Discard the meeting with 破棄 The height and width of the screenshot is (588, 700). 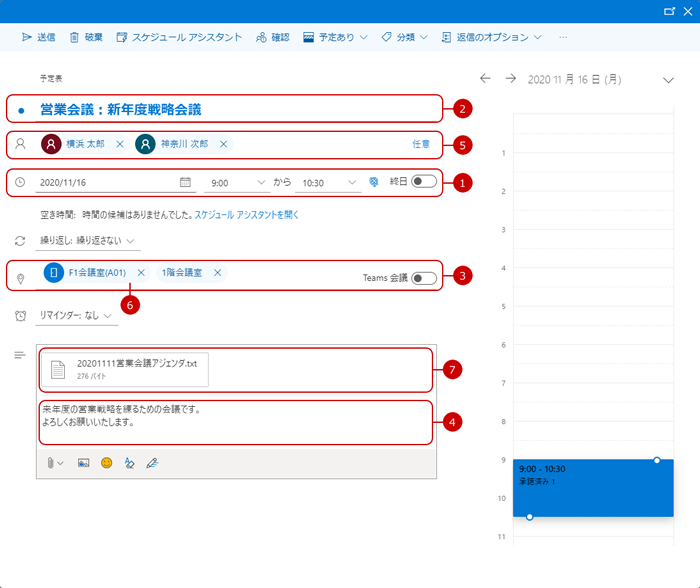[x=86, y=37]
